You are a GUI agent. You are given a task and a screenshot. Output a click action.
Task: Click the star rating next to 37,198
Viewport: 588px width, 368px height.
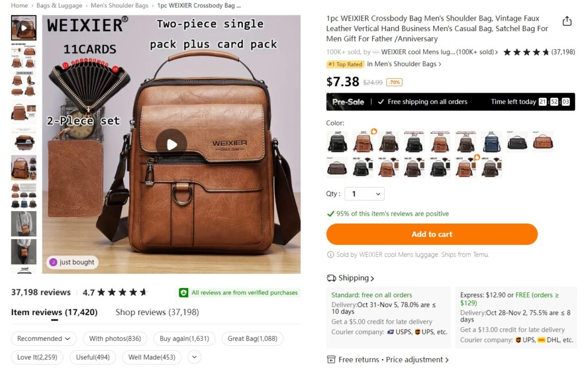[525, 52]
